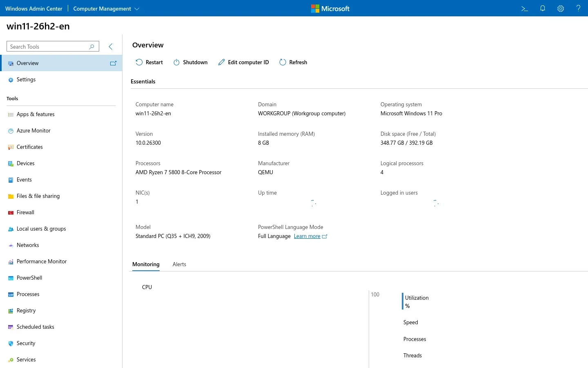Go to Windows Admin Center home
Viewport: 588px width, 368px height.
click(34, 9)
